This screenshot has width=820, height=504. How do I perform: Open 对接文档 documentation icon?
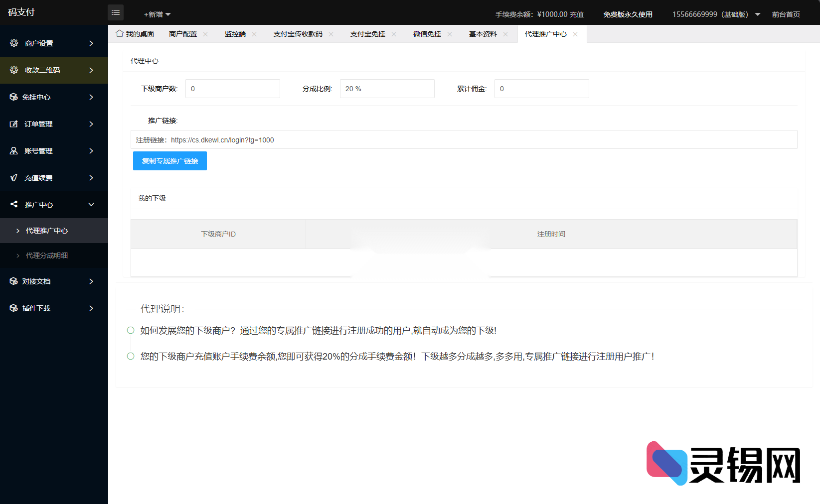pyautogui.click(x=14, y=281)
